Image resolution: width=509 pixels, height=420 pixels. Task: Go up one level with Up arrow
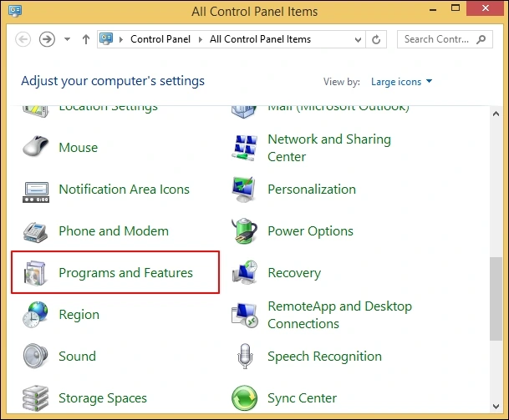pyautogui.click(x=86, y=39)
